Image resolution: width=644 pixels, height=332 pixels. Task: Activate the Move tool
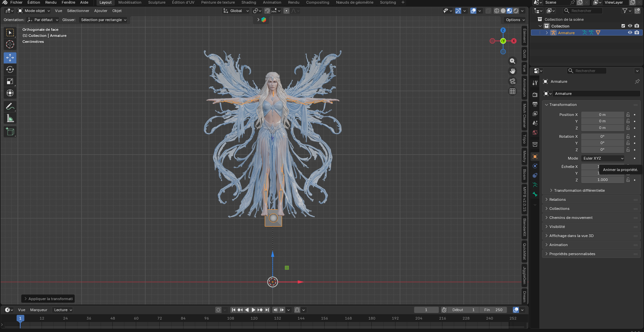coord(10,58)
